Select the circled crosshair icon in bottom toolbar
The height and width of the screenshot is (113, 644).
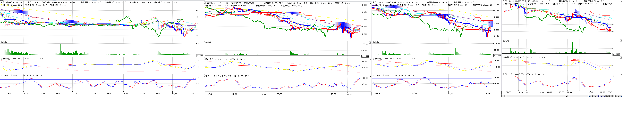point(616,96)
